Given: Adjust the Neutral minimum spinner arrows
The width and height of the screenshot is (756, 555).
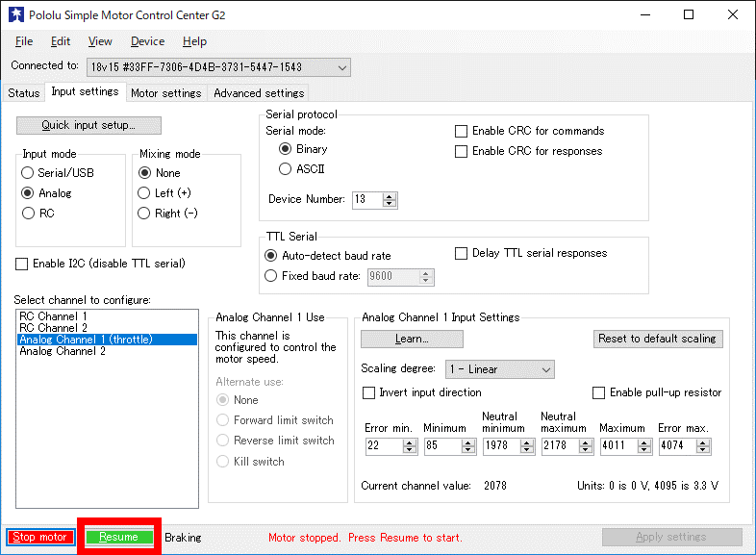Looking at the screenshot, I should tap(527, 446).
